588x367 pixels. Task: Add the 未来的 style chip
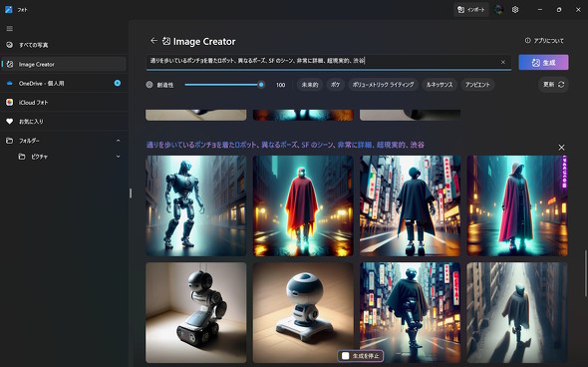tap(310, 85)
